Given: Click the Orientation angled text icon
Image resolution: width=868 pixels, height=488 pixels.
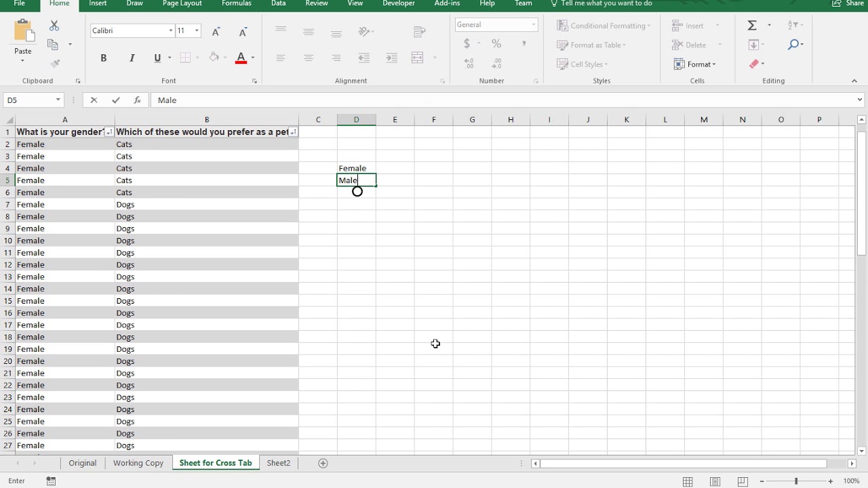Looking at the screenshot, I should 364,31.
